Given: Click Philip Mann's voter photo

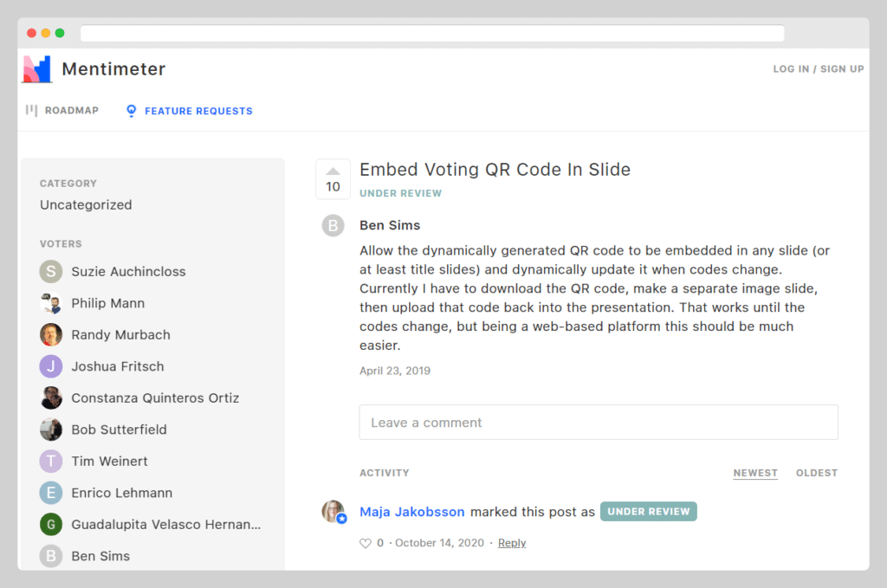Looking at the screenshot, I should tap(51, 303).
